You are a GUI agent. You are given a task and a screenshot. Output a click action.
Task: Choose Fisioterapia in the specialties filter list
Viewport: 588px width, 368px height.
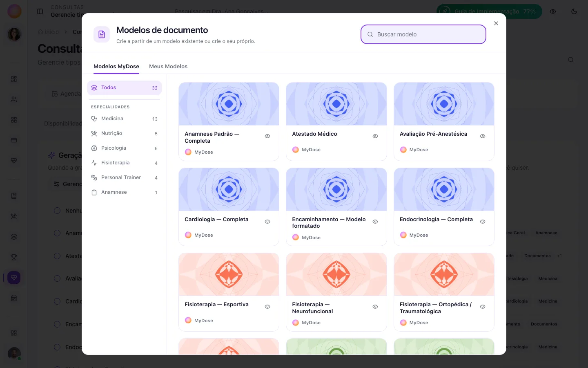pyautogui.click(x=124, y=163)
